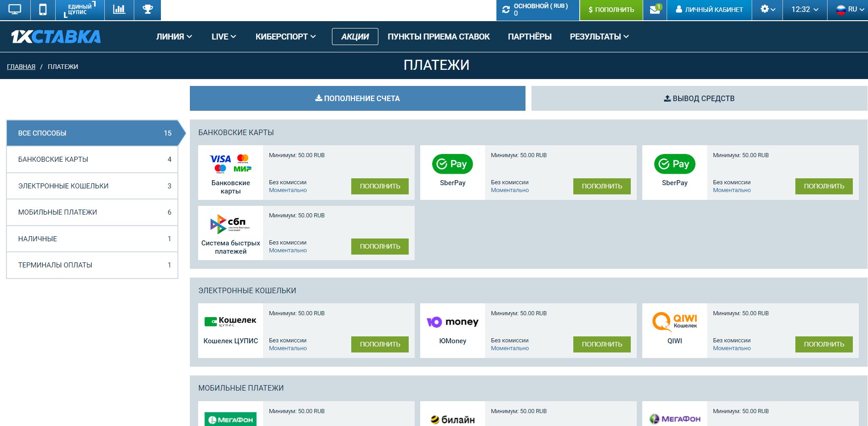Screen dimensions: 868x426
Task: Filter by МОБИЛЬНЫЕ ПЛАТЕЖИ in sidebar
Action: [92, 212]
